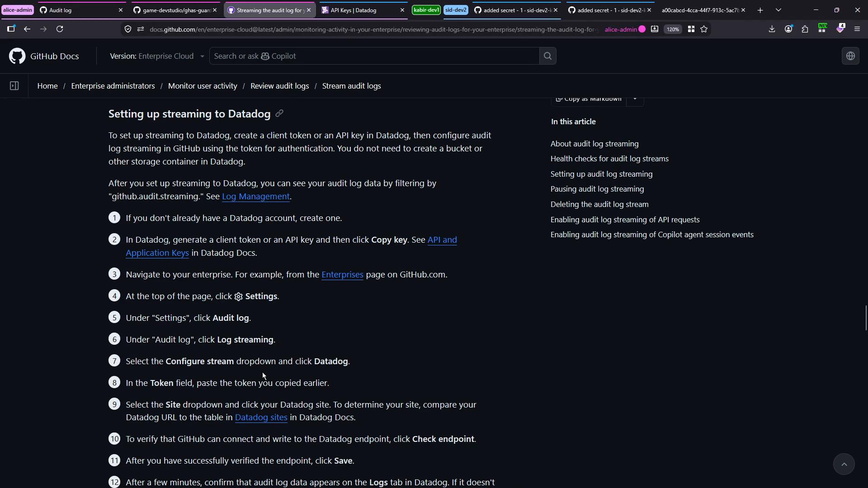Open API and Application Keys link
This screenshot has height=488, width=868.
click(x=291, y=246)
